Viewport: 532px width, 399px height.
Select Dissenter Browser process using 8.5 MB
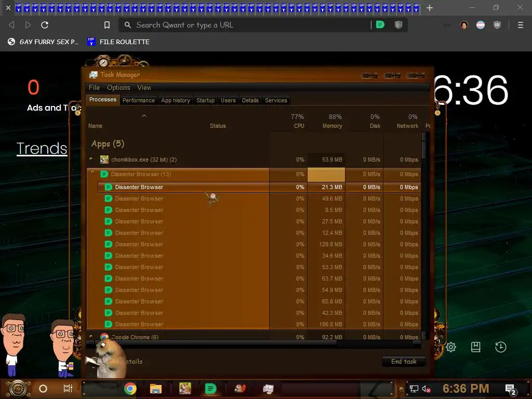[259, 210]
